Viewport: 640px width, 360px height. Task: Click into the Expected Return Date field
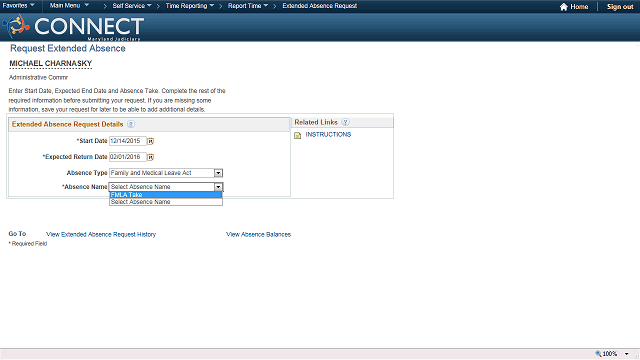click(127, 157)
